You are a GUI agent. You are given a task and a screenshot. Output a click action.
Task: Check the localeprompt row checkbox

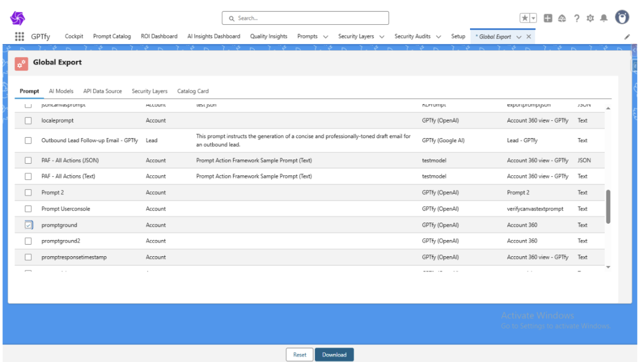point(28,121)
